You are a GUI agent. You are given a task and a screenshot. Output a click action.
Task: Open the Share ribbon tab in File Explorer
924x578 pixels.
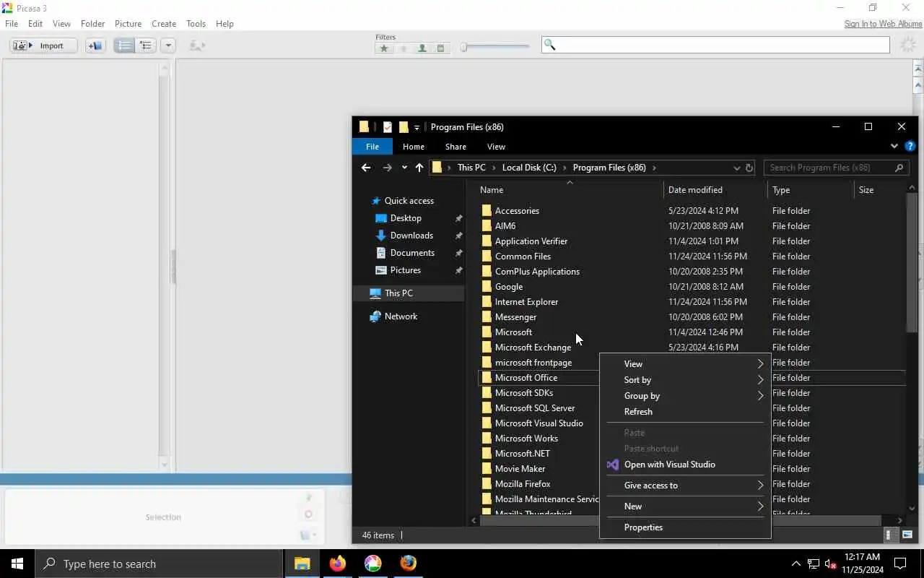point(456,147)
